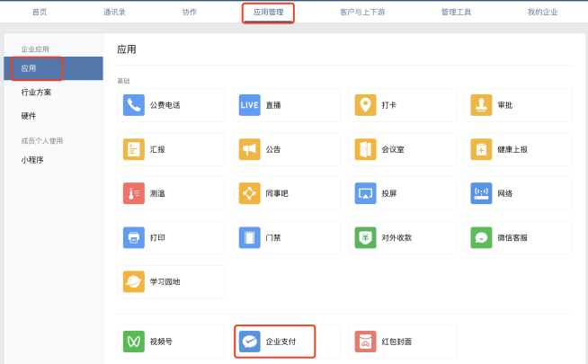Click the 直播 label text
The height and width of the screenshot is (364, 588).
point(273,105)
